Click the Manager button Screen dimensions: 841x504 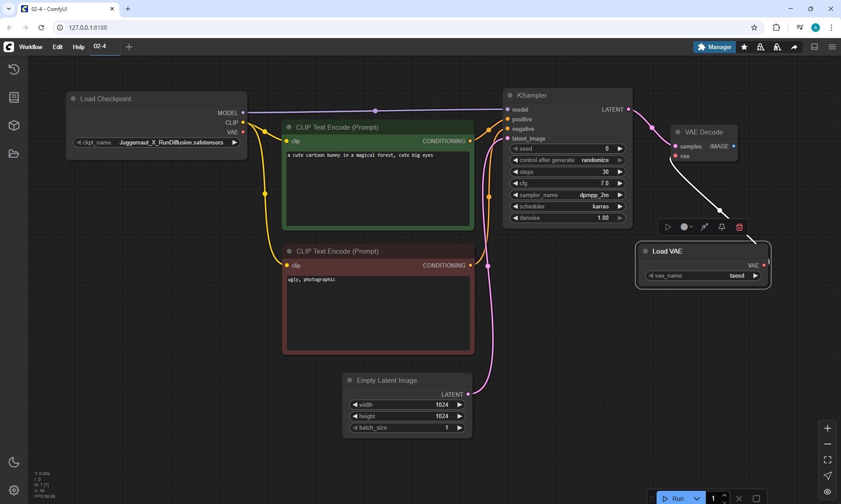point(714,47)
